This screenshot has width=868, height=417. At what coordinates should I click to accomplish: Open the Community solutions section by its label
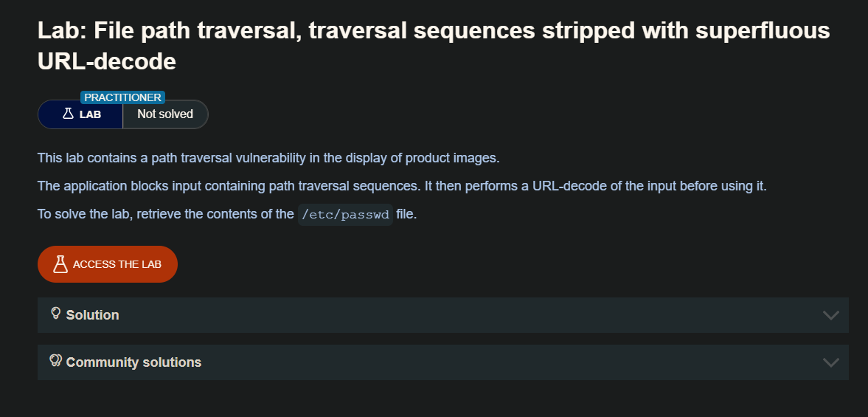click(x=133, y=362)
